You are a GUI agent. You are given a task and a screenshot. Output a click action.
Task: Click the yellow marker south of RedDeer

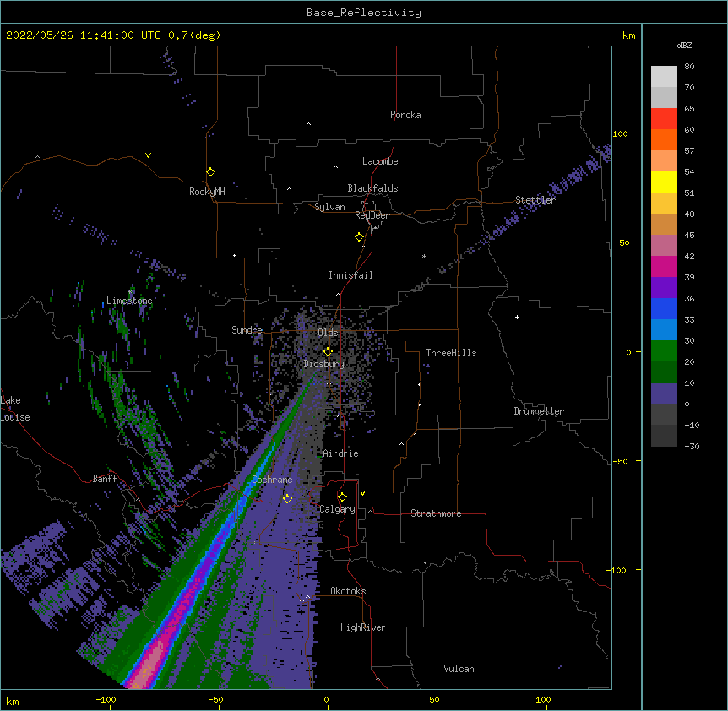pos(359,237)
